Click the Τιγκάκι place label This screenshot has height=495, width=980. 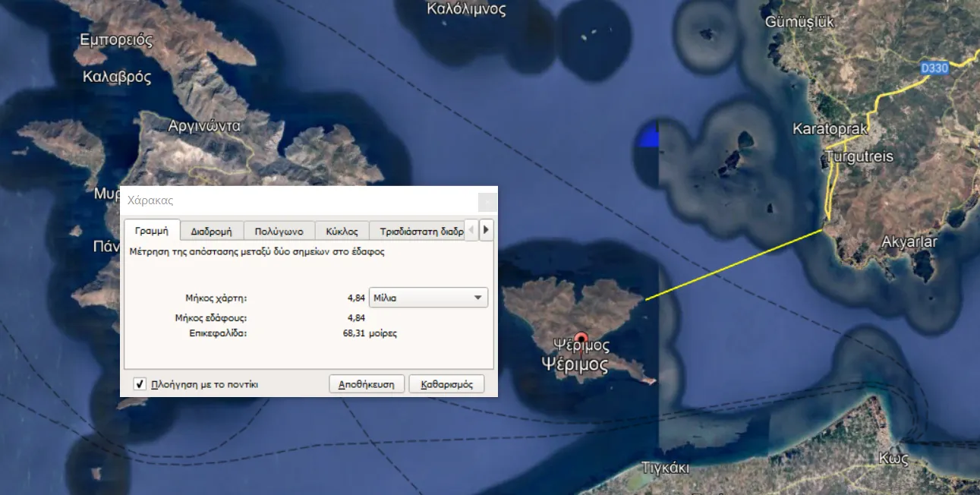[665, 468]
